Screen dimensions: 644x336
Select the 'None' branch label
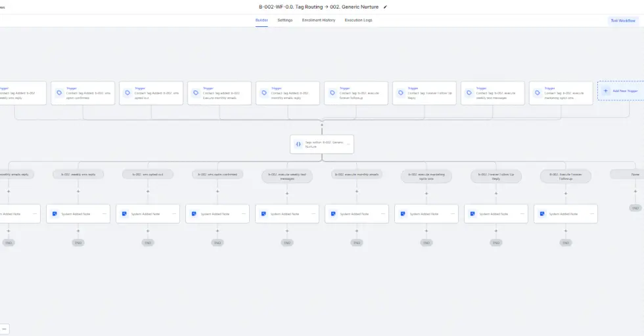627,175
